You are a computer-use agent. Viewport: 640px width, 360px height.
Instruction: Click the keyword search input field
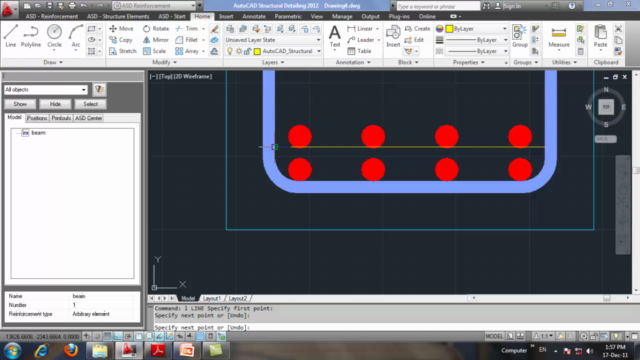[438, 6]
